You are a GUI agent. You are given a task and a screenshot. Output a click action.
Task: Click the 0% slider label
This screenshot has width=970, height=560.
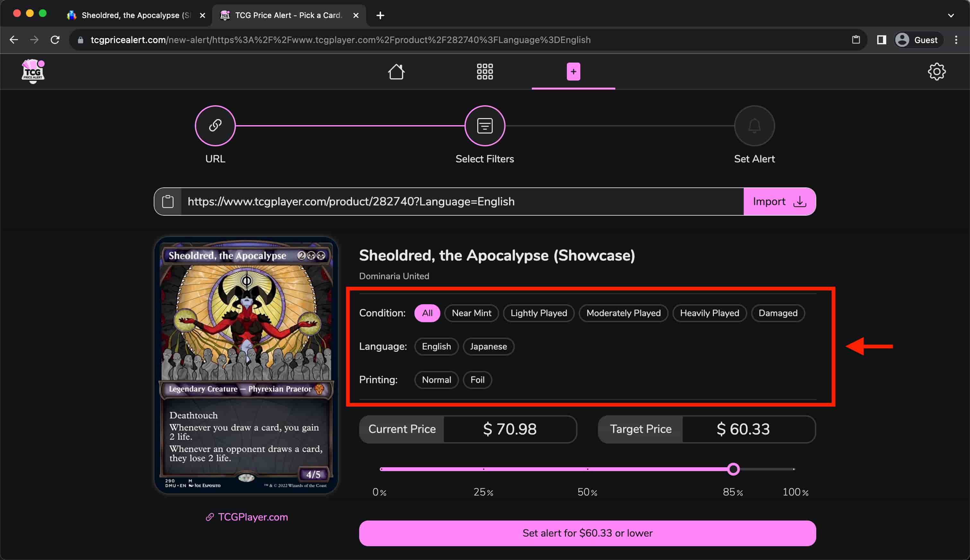(379, 492)
